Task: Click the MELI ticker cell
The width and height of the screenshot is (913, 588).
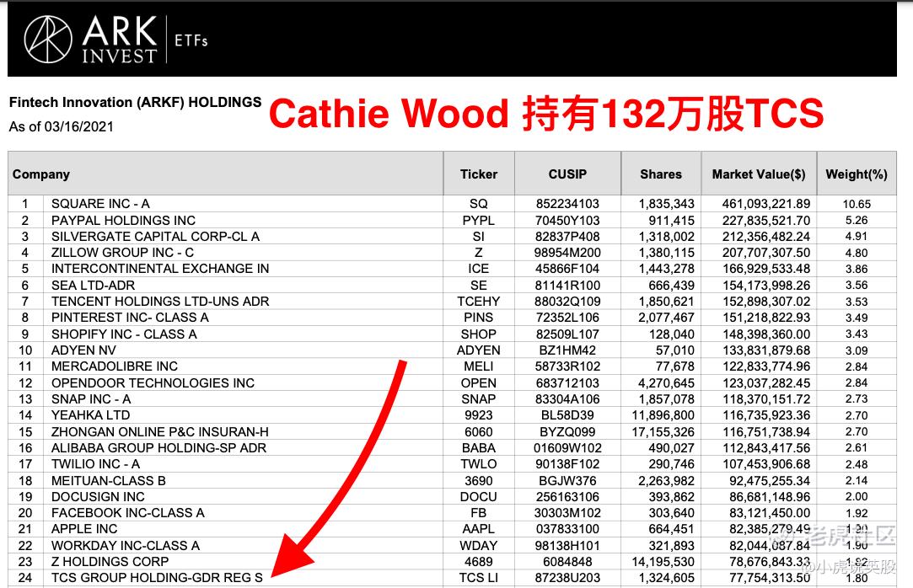Action: (x=479, y=366)
